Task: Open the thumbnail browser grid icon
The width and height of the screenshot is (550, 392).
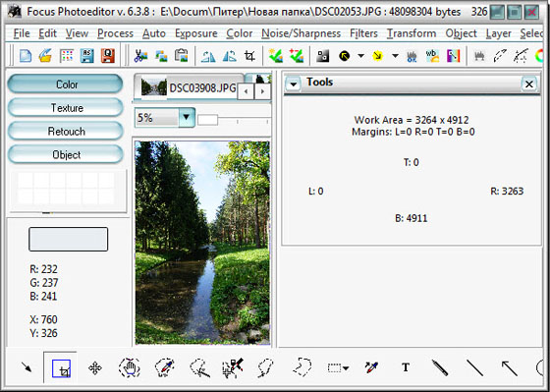Action: (x=67, y=56)
